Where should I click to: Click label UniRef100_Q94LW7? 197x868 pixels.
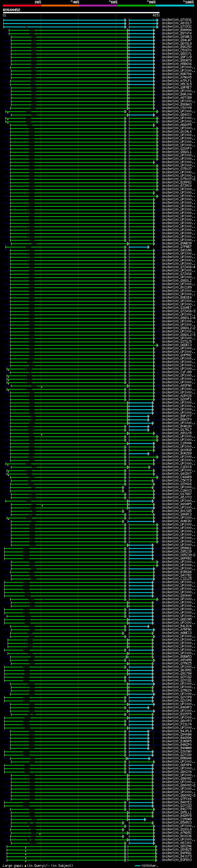point(177,40)
